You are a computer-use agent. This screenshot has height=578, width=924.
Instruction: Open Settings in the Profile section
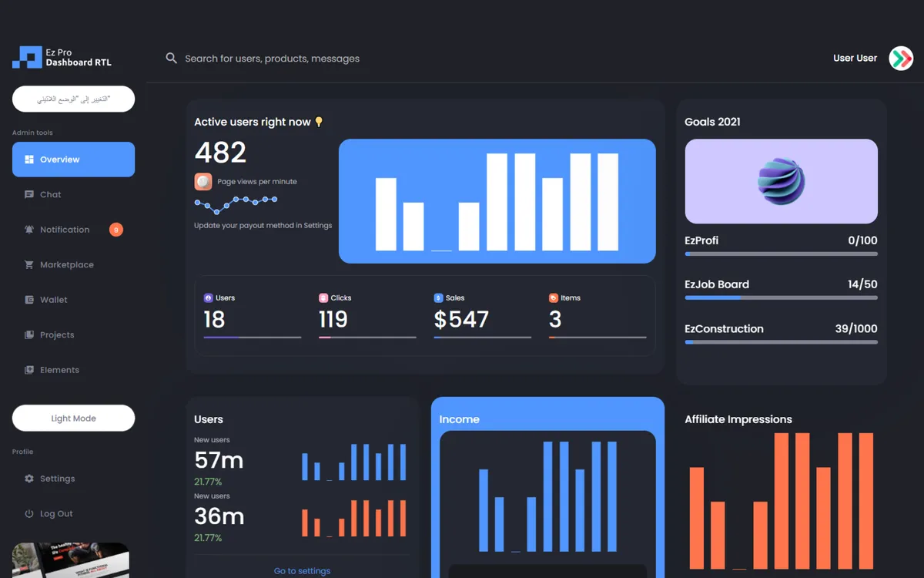pos(73,479)
